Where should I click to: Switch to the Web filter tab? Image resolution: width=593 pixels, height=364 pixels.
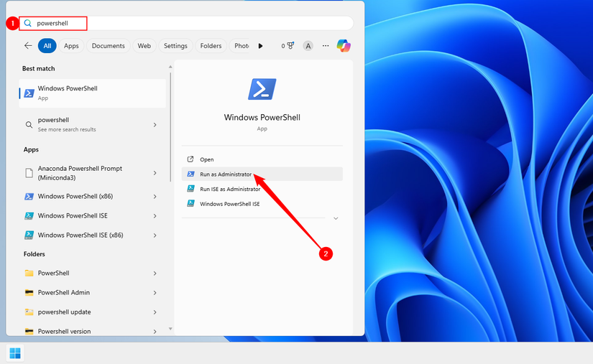144,46
